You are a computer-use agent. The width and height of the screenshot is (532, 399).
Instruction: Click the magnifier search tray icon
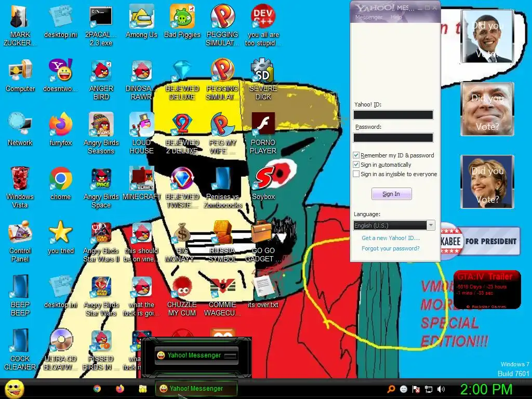[x=391, y=389]
